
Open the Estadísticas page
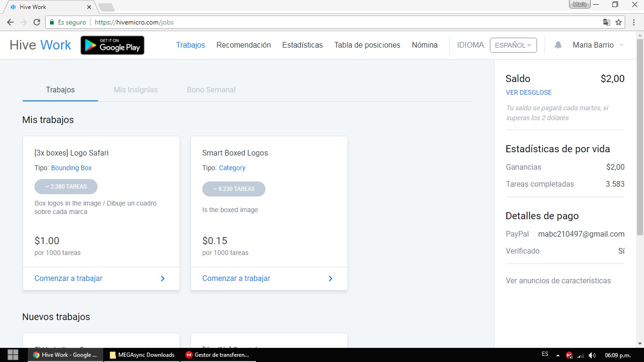[303, 45]
